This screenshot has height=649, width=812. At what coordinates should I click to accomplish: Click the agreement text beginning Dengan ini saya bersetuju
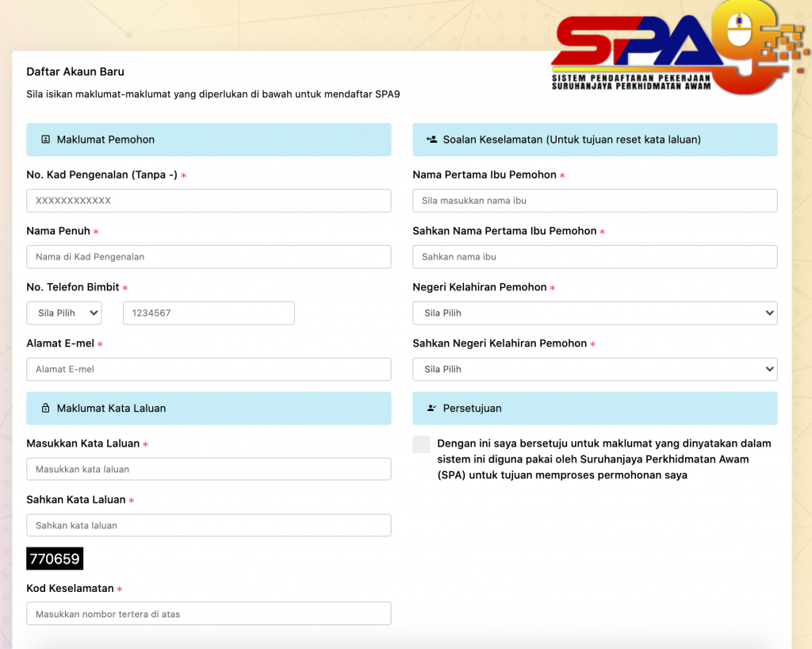click(x=603, y=459)
